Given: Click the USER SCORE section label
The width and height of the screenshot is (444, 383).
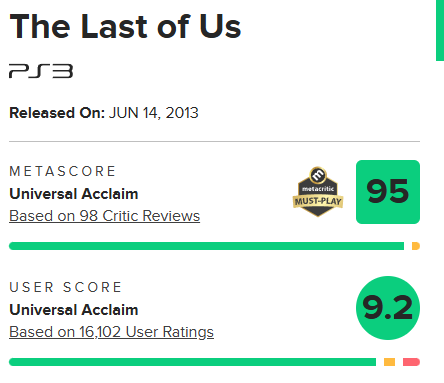Looking at the screenshot, I should point(66,287).
